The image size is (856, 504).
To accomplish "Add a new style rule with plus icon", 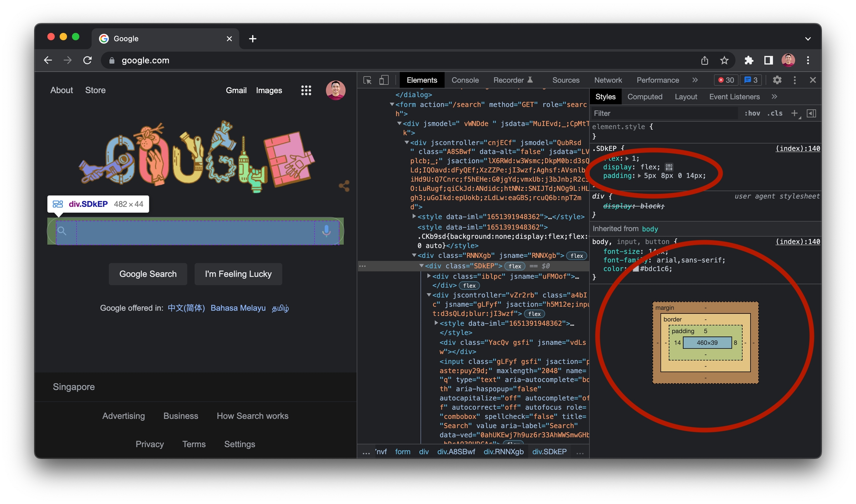I will point(795,113).
